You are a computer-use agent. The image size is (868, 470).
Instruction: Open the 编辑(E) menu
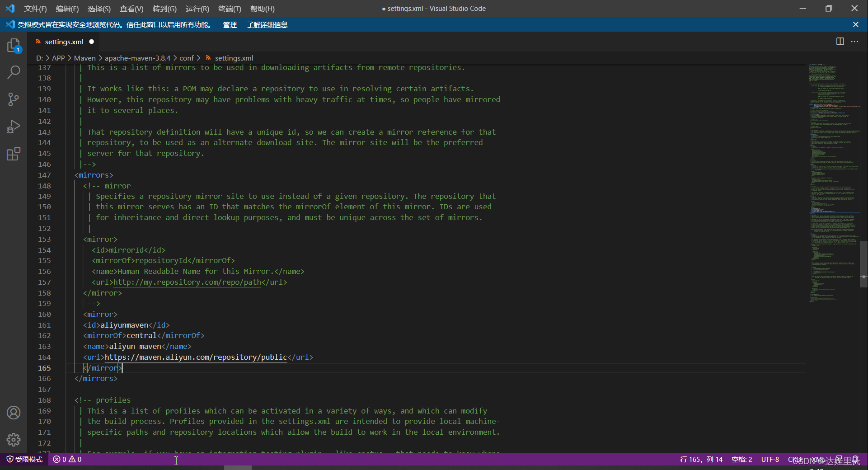tap(67, 9)
